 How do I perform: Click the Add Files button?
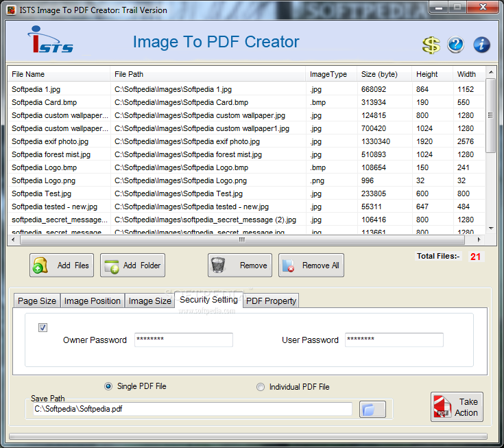[x=62, y=266]
